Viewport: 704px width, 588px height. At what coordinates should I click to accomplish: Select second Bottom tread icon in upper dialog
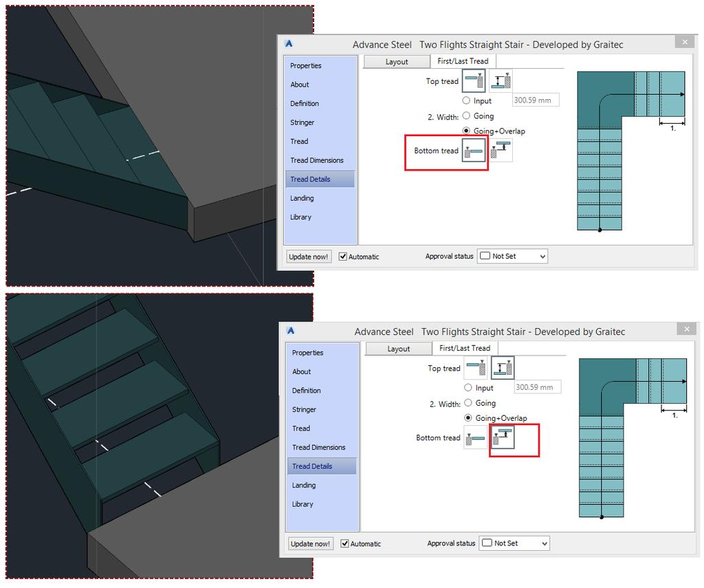[500, 151]
